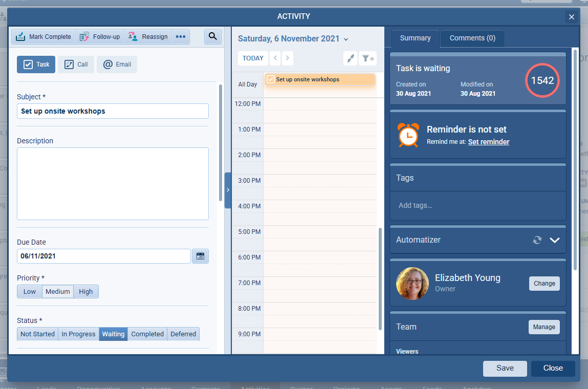Open the date picker for Saturday 6 November
The image size is (588, 389).
pos(346,38)
